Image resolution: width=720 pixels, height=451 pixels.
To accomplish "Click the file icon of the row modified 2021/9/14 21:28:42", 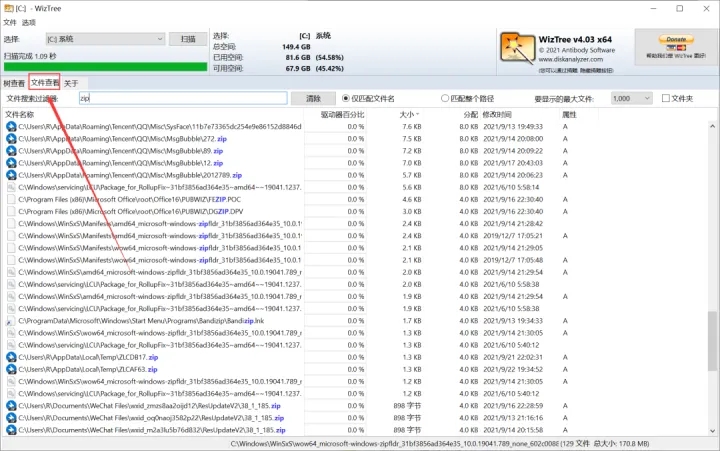I will click(11, 224).
